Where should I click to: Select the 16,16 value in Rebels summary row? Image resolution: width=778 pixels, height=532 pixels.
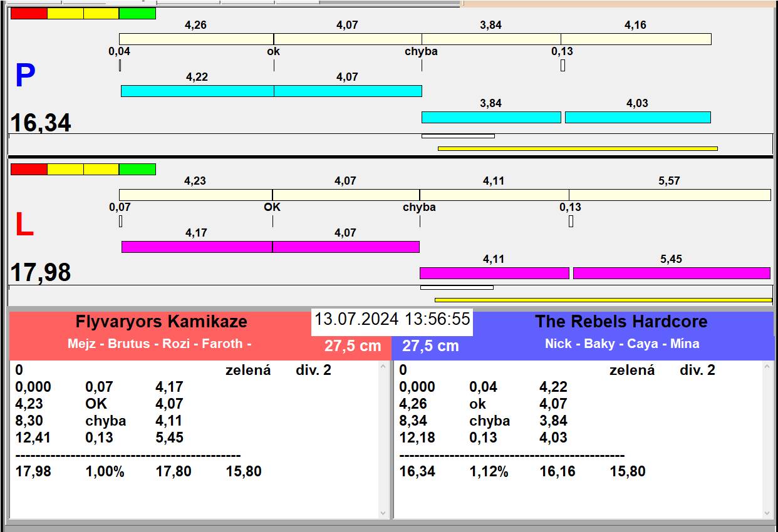(x=558, y=471)
